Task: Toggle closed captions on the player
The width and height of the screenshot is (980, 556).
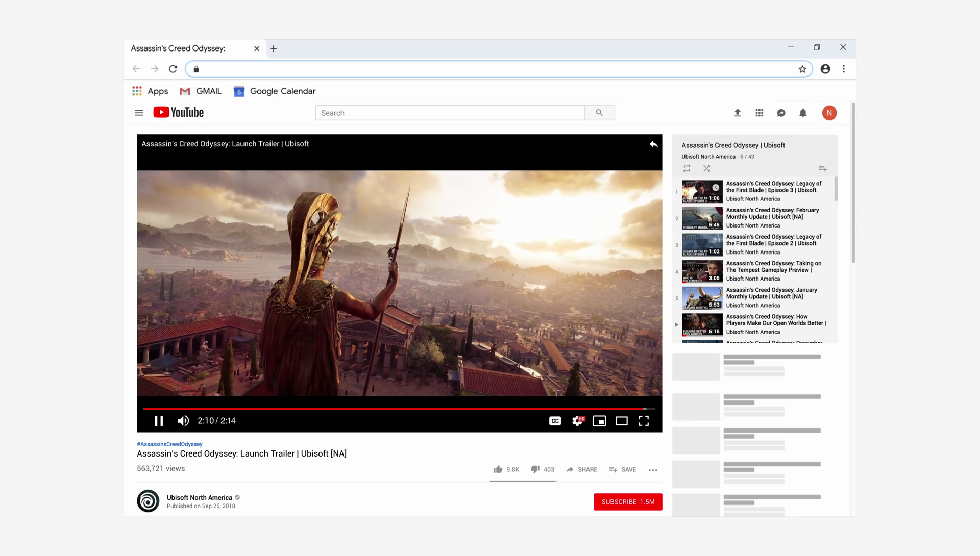Action: point(555,421)
